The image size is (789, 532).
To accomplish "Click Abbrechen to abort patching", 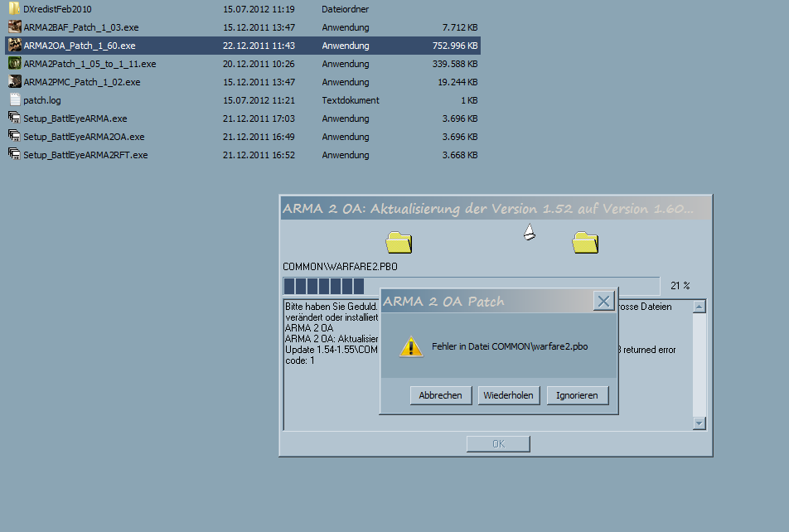I will click(441, 395).
